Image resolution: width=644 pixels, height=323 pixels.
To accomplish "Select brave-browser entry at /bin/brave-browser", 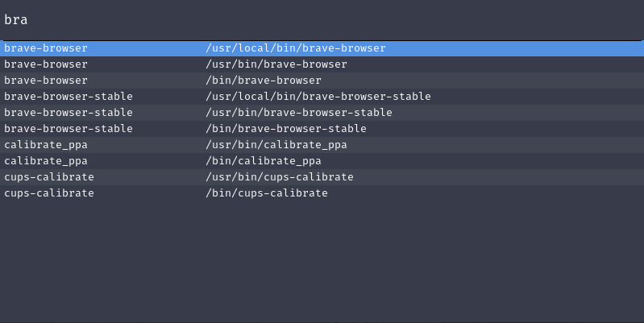I will [x=322, y=81].
